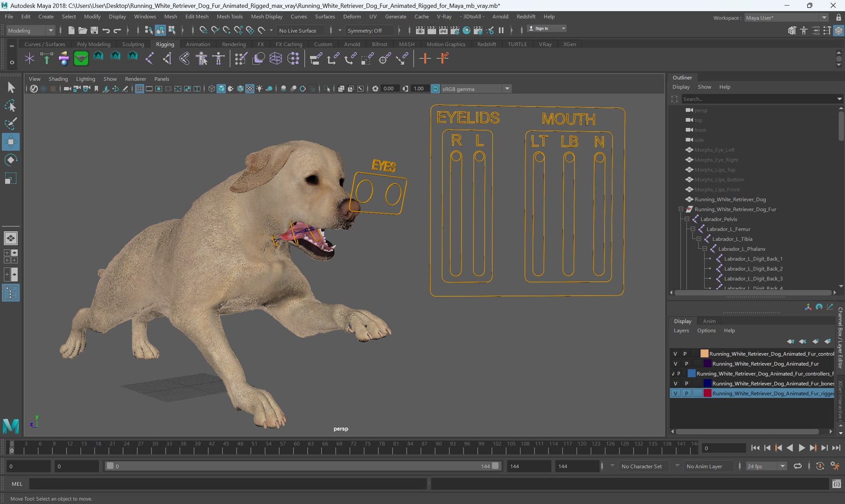Click the Redo arrow icon
The image size is (845, 504).
click(x=117, y=30)
